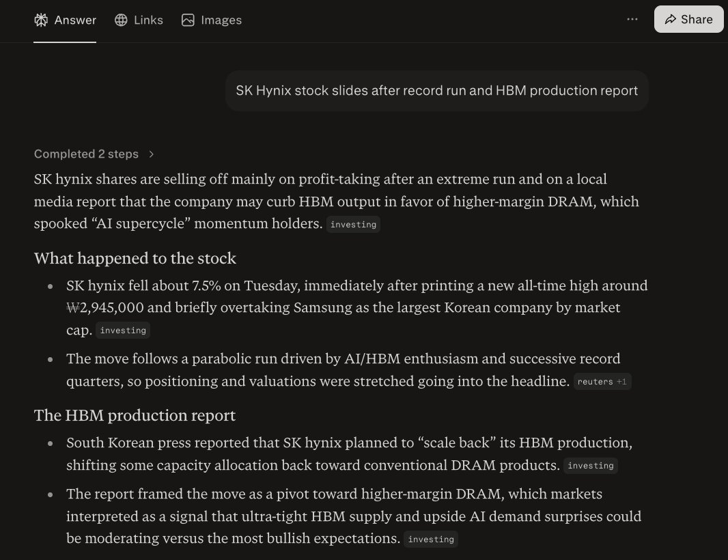The height and width of the screenshot is (560, 728).
Task: Open investing citation after market cap
Action: [x=123, y=330]
